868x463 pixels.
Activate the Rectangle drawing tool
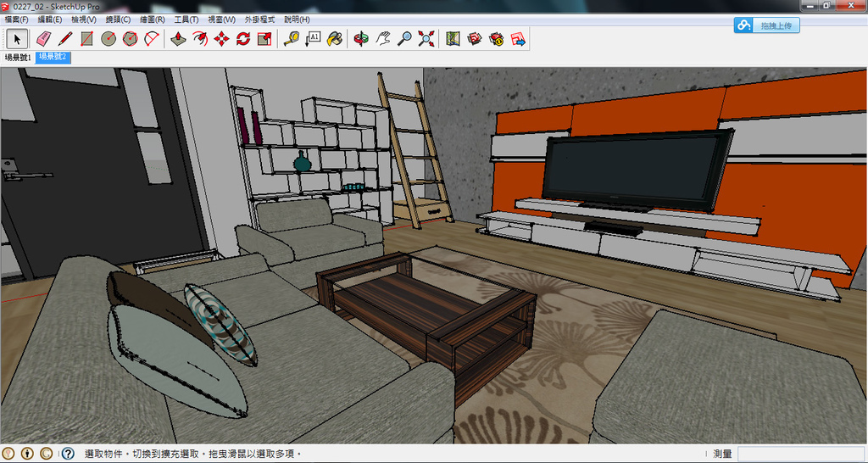tap(87, 39)
